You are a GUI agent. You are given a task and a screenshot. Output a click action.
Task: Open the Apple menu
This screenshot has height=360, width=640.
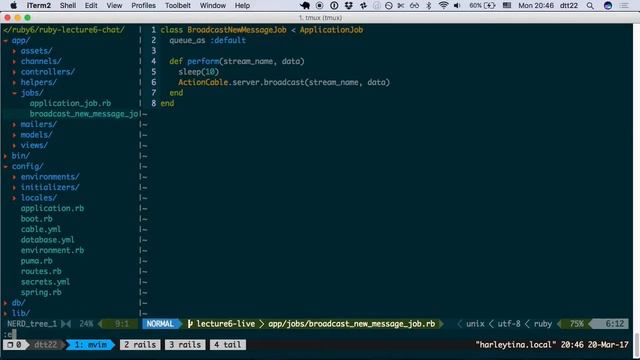tap(13, 5)
